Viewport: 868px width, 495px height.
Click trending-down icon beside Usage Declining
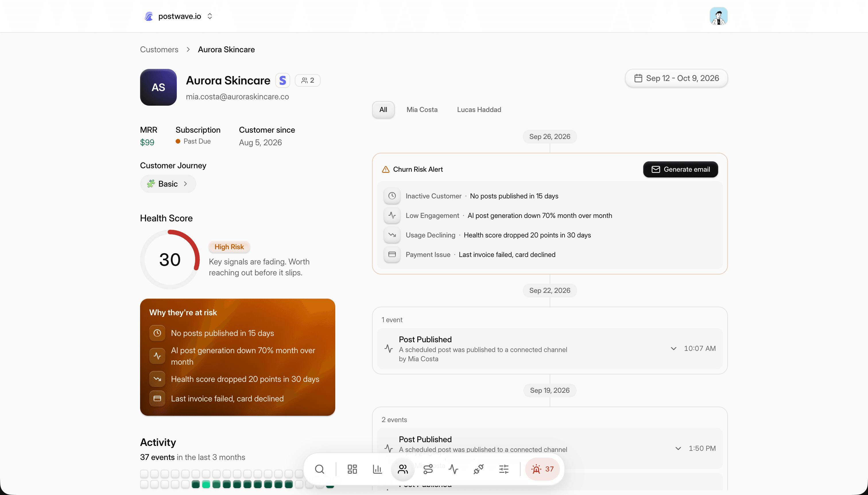[392, 235]
